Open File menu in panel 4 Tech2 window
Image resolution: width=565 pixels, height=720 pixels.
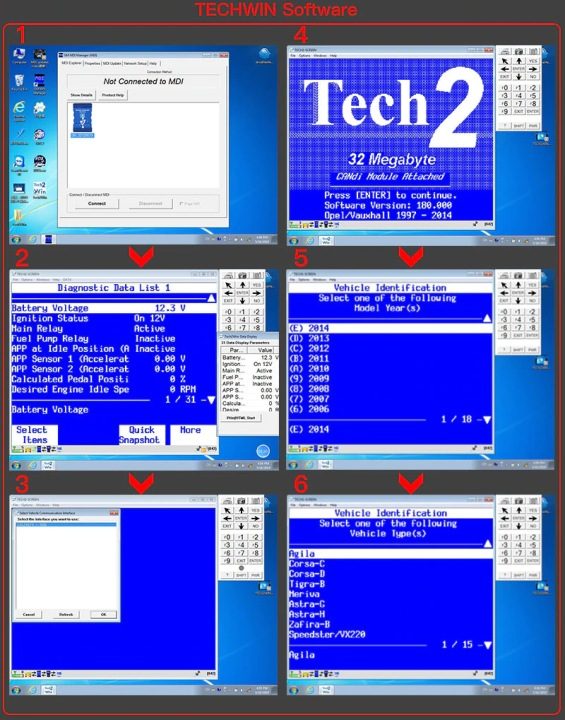(293, 56)
